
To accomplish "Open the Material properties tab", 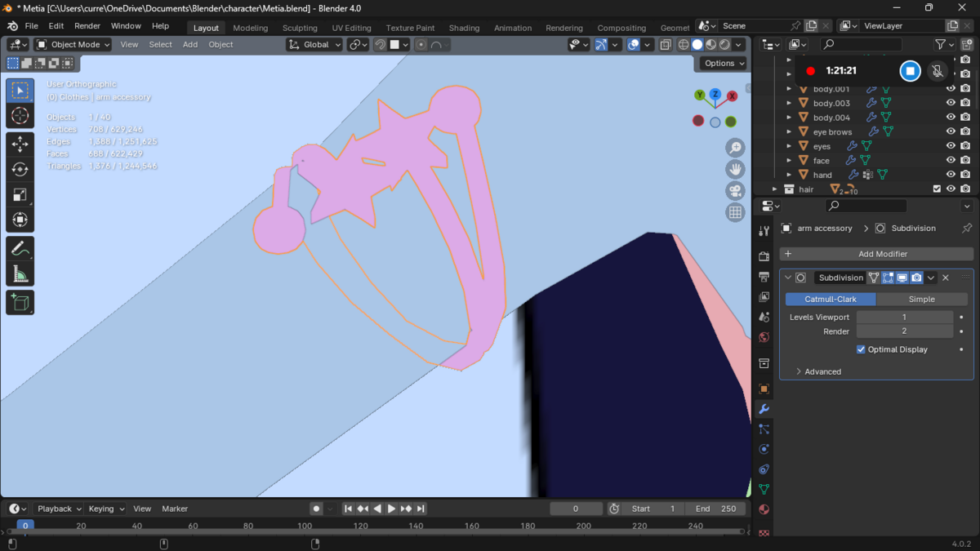I will [x=764, y=509].
